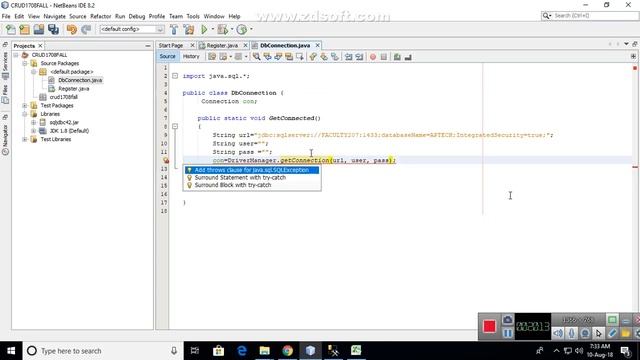Open the File menu
Screen dimensions: 640x360
(6, 16)
